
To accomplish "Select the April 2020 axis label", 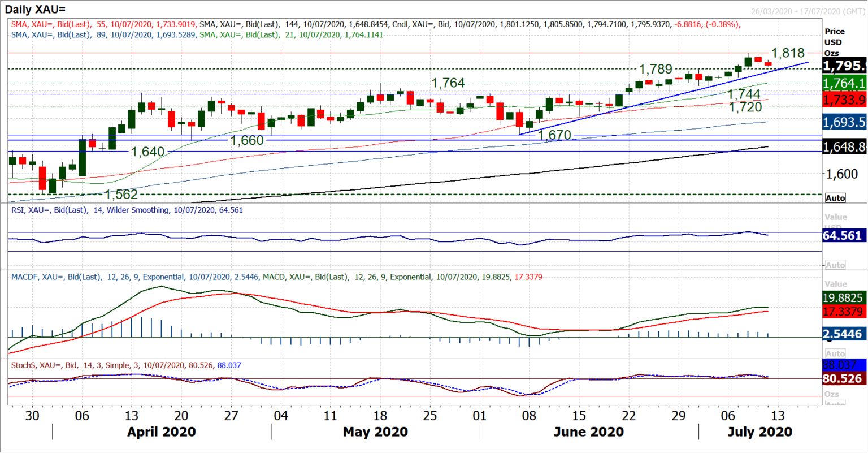I will click(160, 432).
